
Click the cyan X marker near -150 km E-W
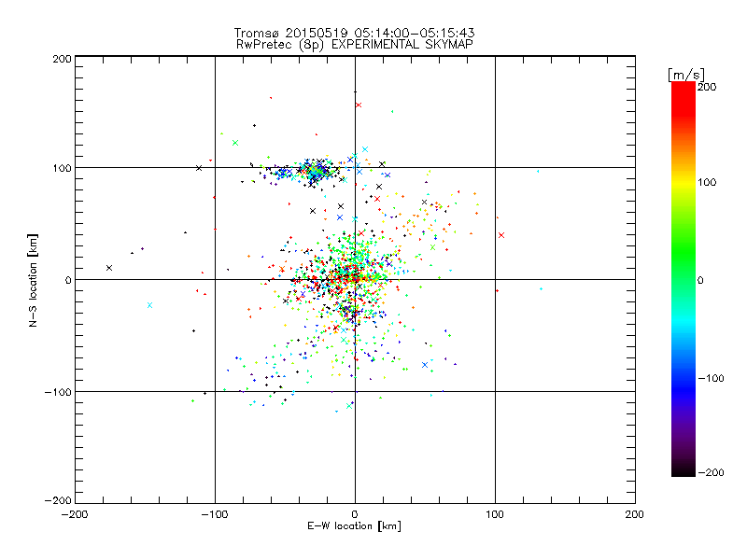pos(149,305)
